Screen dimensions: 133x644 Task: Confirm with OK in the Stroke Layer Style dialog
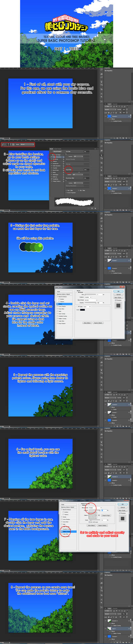coord(118,291)
